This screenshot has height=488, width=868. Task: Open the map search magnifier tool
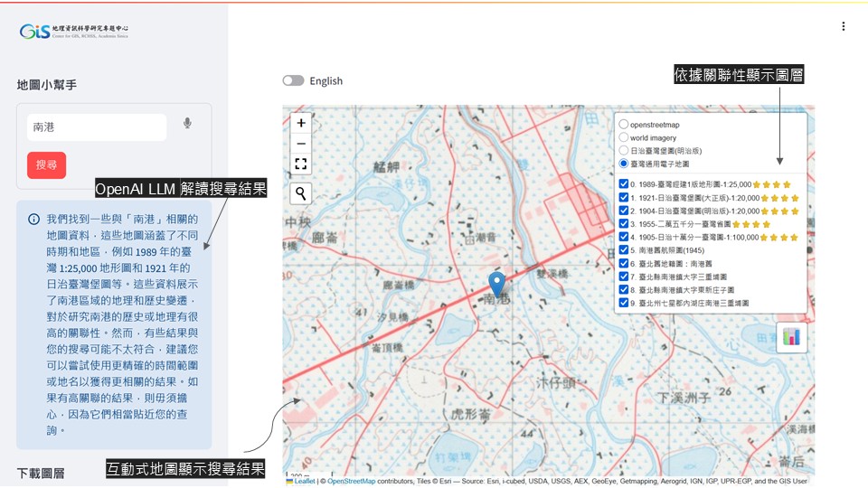301,192
